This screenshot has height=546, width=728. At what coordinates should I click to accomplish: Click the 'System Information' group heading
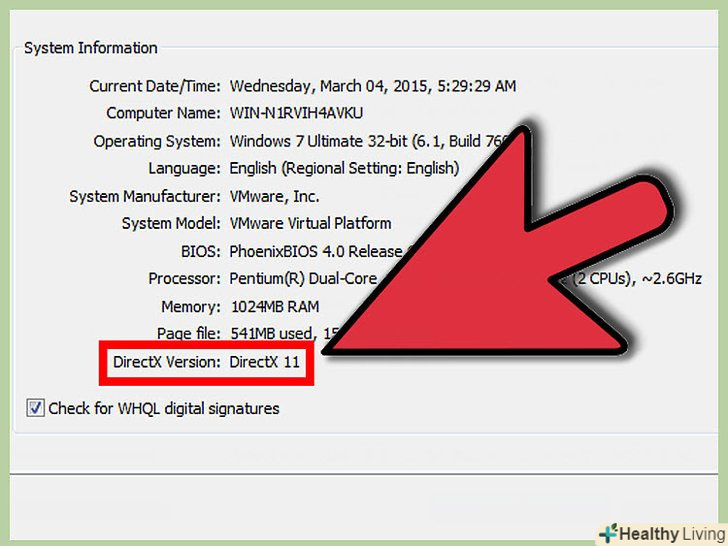pyautogui.click(x=91, y=48)
